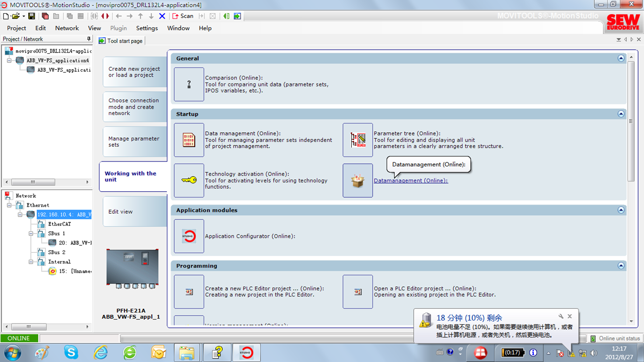Viewport: 644px width, 362px height.
Task: Collapse the SBus 1 tree node
Action: 31,234
